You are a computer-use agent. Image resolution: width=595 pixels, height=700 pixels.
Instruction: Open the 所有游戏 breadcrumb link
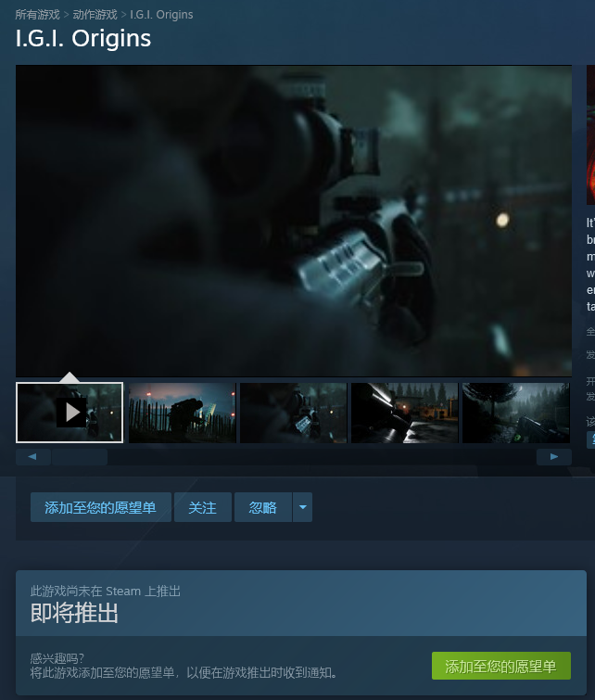[x=37, y=15]
